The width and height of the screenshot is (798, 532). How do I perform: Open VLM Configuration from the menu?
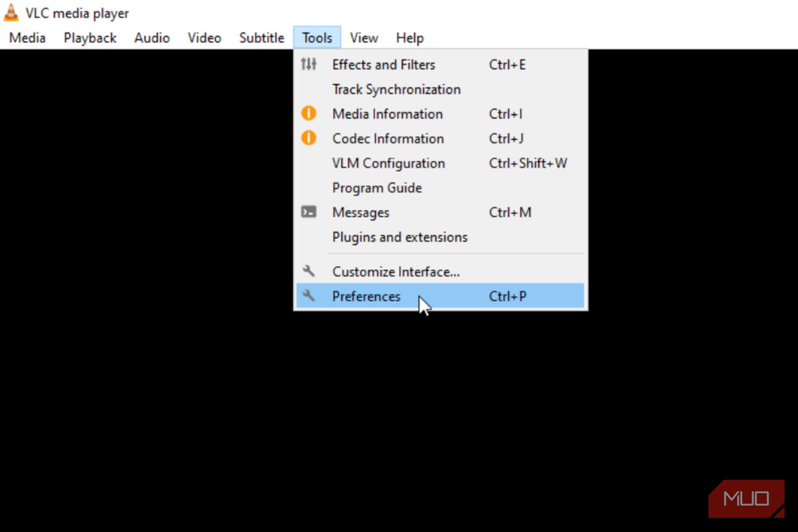(440, 163)
